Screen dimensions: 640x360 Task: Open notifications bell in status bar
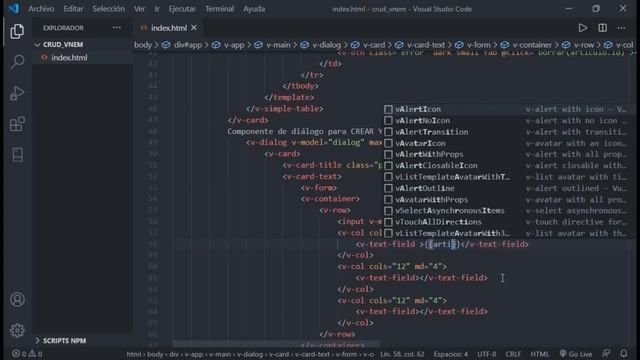(x=624, y=354)
